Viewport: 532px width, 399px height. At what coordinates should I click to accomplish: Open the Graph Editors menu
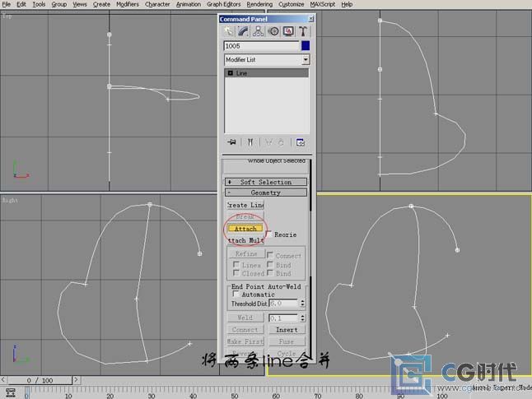point(224,4)
